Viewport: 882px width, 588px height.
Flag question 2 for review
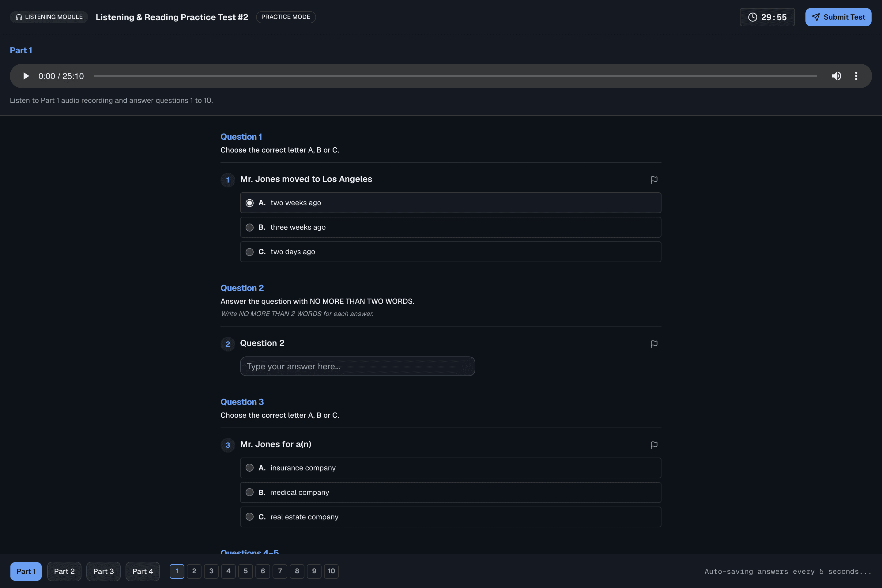click(x=654, y=344)
